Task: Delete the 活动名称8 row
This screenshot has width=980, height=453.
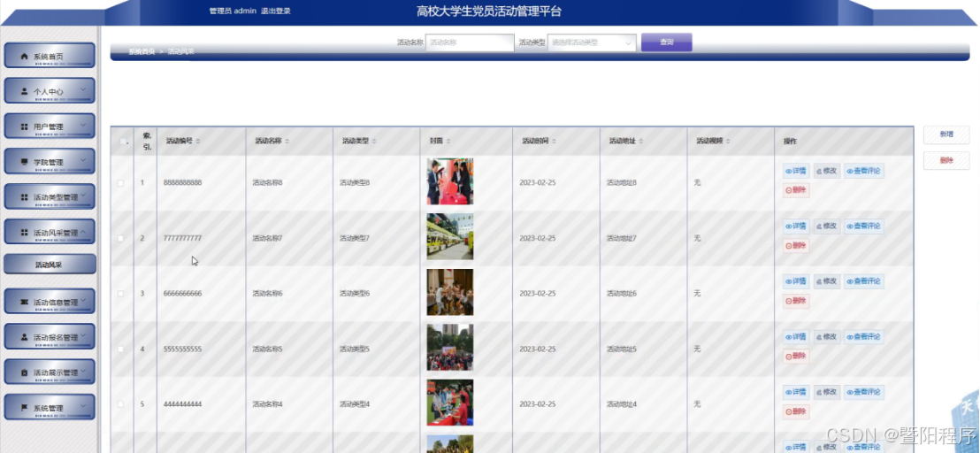Action: pyautogui.click(x=796, y=190)
